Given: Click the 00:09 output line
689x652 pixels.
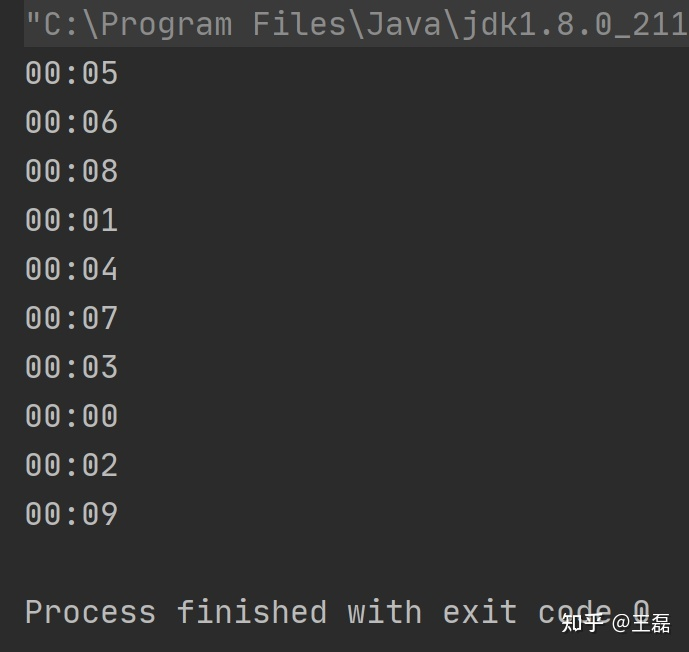Looking at the screenshot, I should 71,514.
